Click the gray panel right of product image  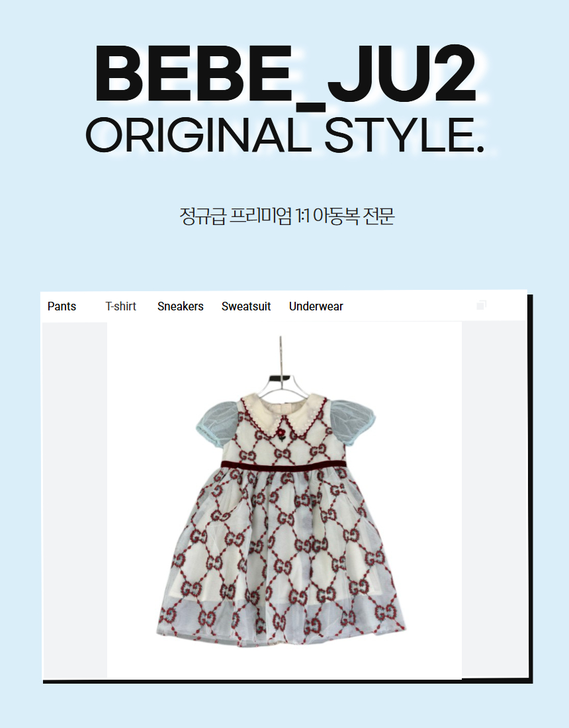point(494,500)
